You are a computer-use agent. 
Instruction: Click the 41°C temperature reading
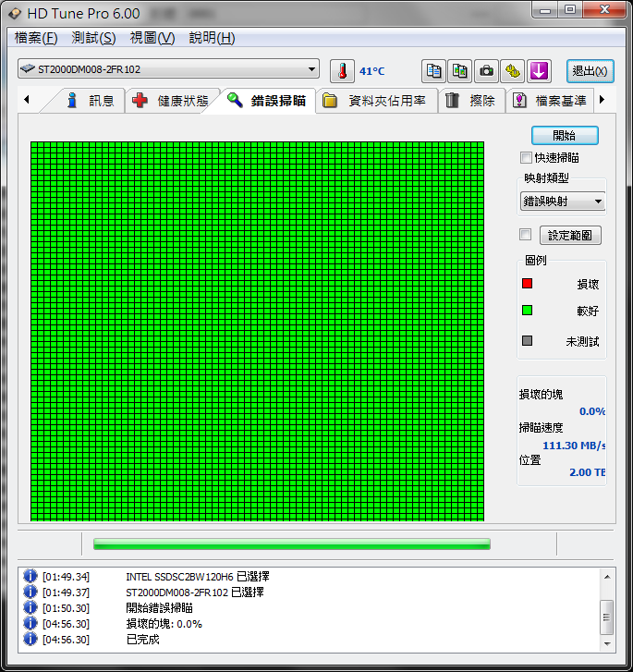tap(372, 71)
